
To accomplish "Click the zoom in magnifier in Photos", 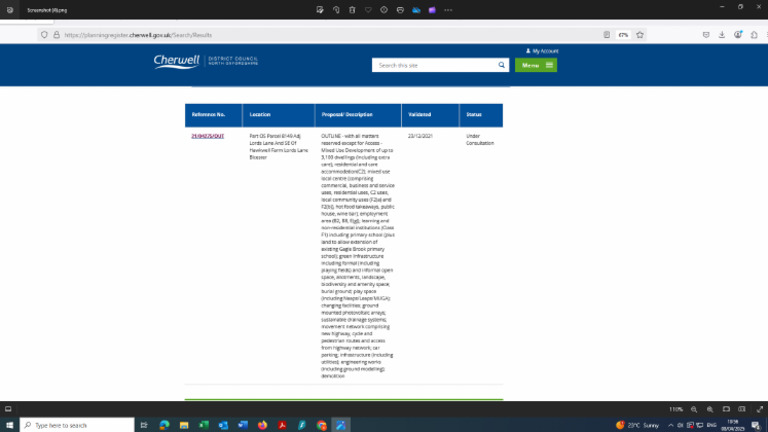I will pyautogui.click(x=710, y=409).
